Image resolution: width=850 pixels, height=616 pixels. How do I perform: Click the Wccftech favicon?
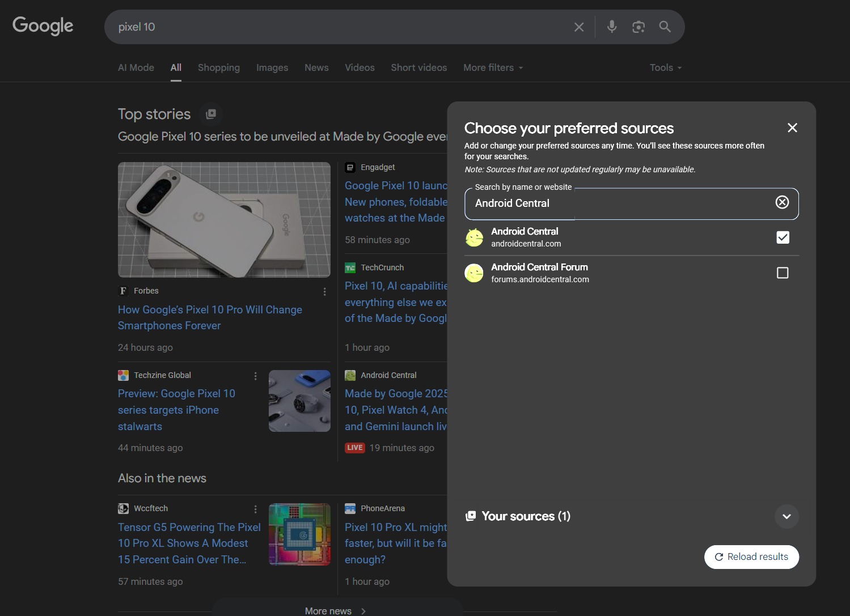coord(123,508)
